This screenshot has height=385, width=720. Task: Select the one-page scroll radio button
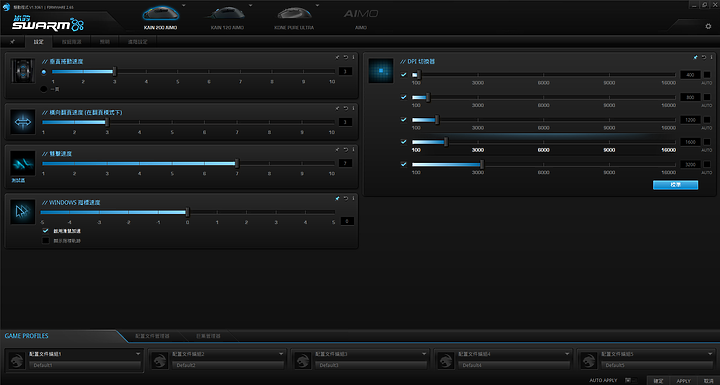pyautogui.click(x=44, y=89)
